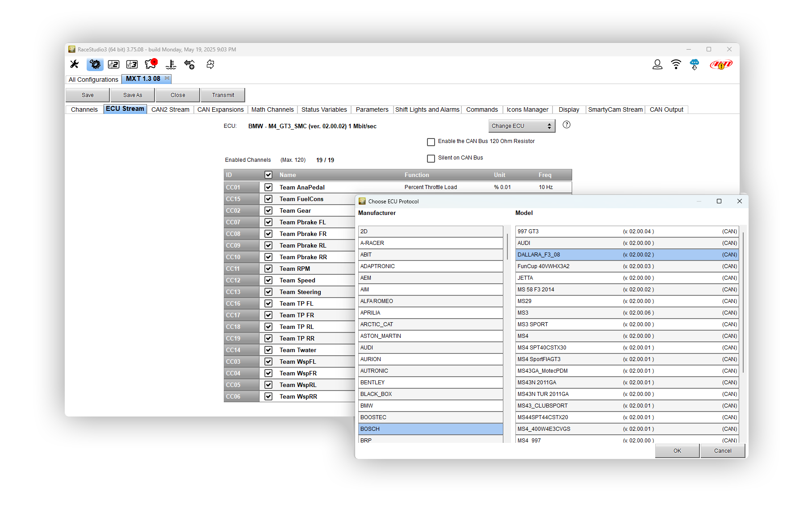Image resolution: width=812 pixels, height=509 pixels.
Task: Open the Shift Lights and Alarms tab
Action: tap(427, 109)
